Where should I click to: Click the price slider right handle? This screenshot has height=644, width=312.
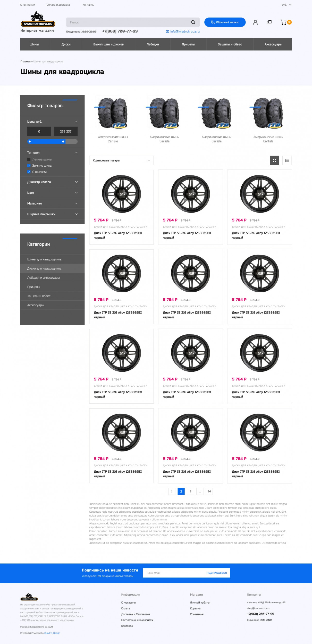click(x=63, y=141)
